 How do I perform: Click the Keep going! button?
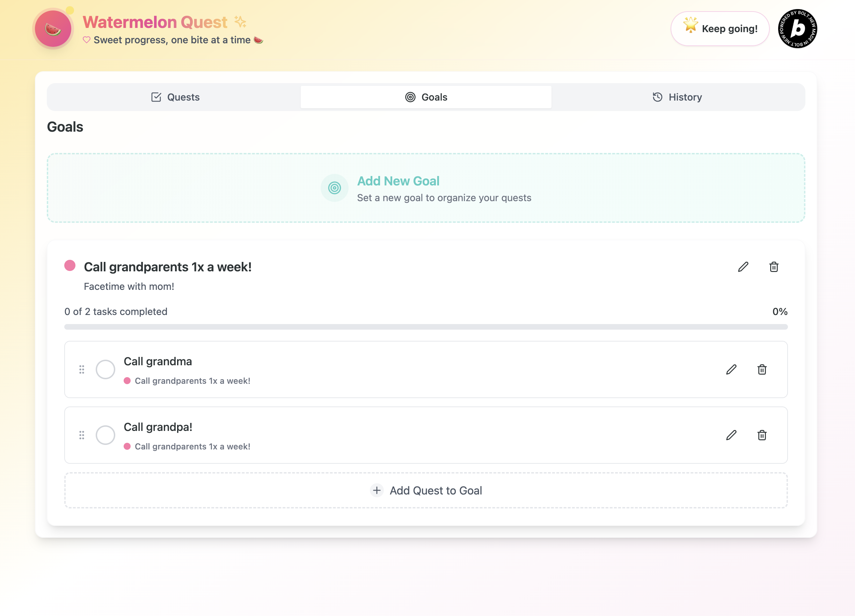[x=720, y=29]
